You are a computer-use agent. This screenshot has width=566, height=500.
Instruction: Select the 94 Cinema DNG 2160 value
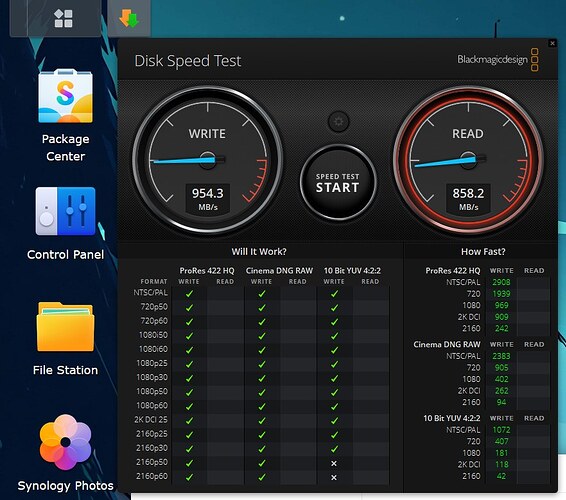(x=501, y=402)
